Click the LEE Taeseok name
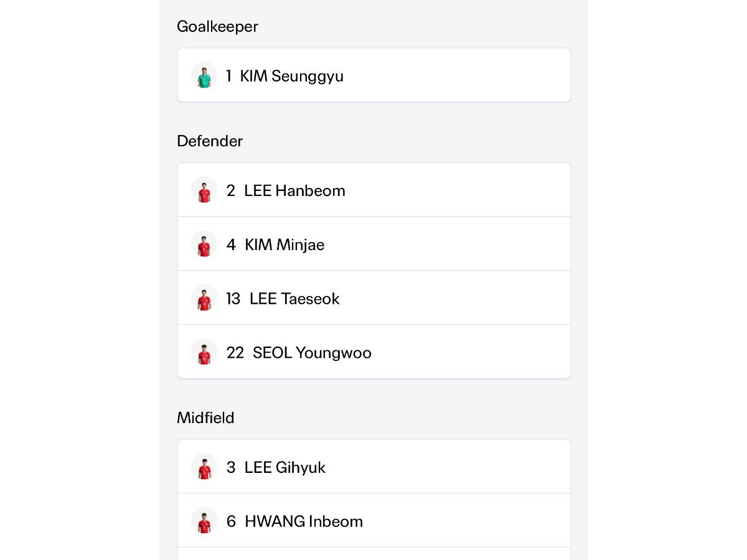The width and height of the screenshot is (747, 560). click(294, 299)
